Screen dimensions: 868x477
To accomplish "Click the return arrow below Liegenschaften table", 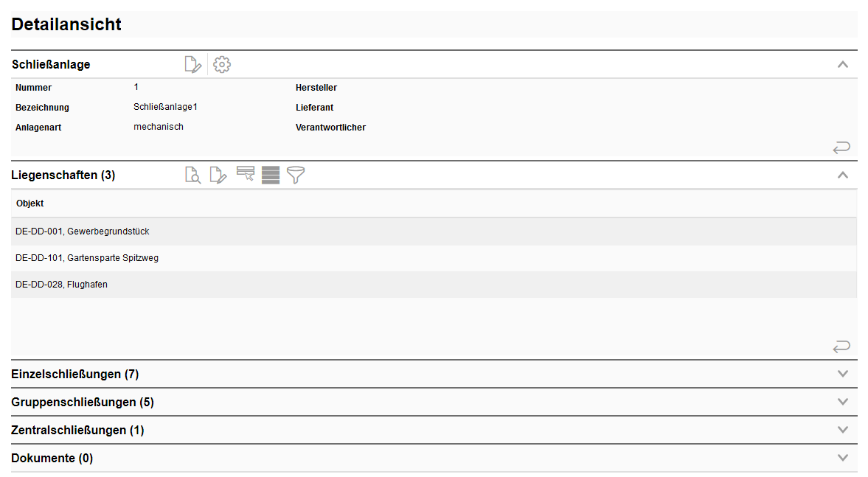I will point(841,347).
